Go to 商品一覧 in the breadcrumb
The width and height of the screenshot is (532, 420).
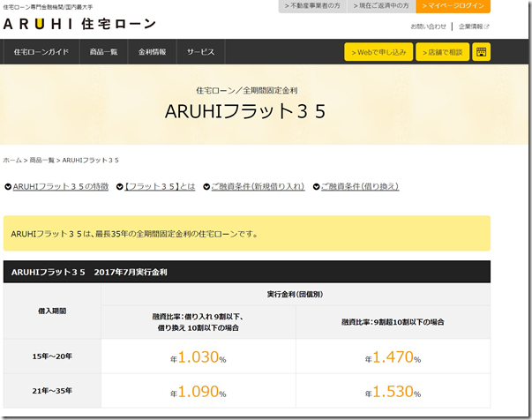point(41,160)
